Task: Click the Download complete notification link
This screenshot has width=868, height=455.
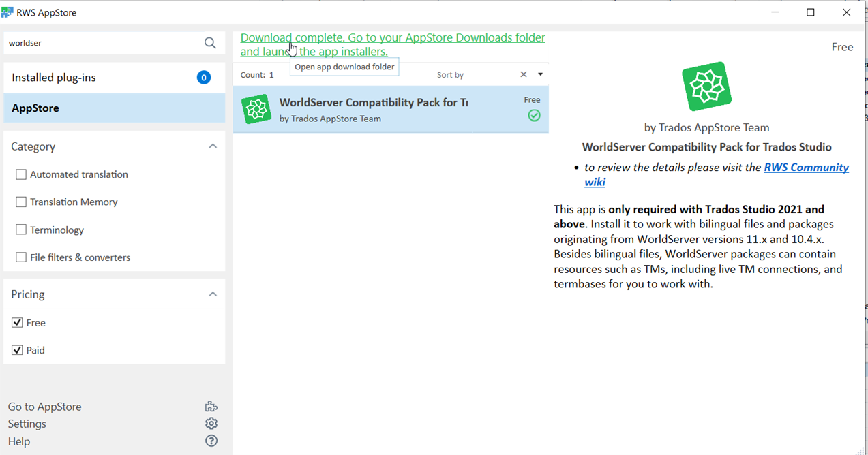Action: pos(392,37)
